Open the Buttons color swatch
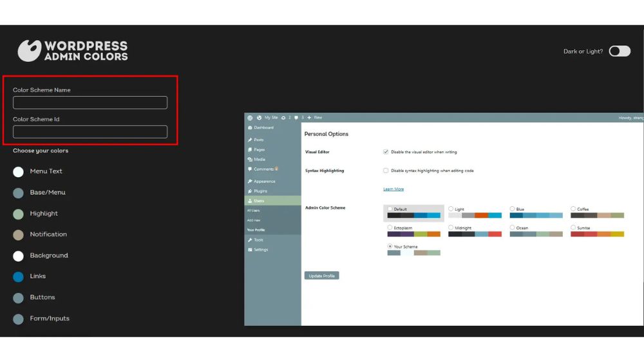 coord(18,298)
